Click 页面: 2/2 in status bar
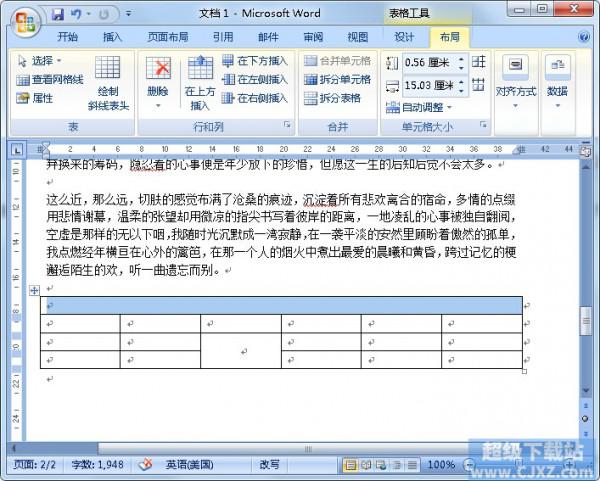Screen dimensions: 600x481 click(x=34, y=465)
